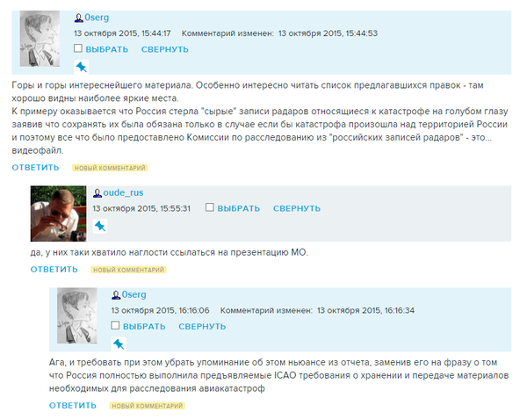The height and width of the screenshot is (420, 527).
Task: Click timestamp 13 октября 2015, 15:55:31
Action: 141,208
